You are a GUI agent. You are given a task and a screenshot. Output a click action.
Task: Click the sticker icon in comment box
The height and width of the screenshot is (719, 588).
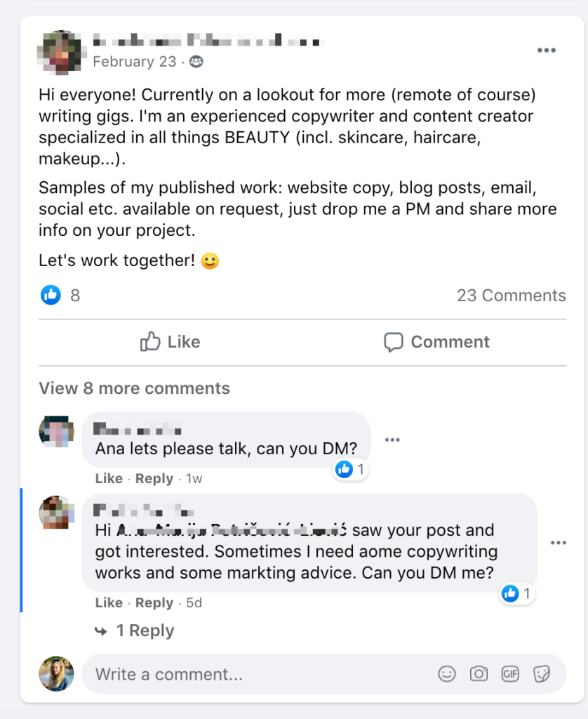tap(542, 674)
